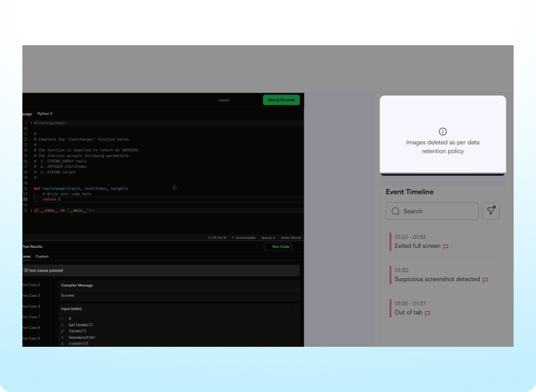Image resolution: width=536 pixels, height=392 pixels.
Task: Click Mode: Normal in the status bar
Action: tap(291, 238)
